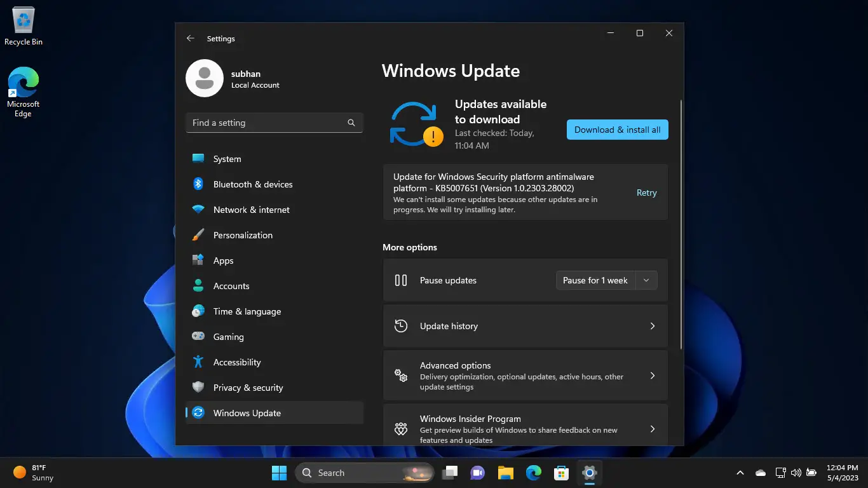The height and width of the screenshot is (488, 868).
Task: Click the taskbar Search box
Action: pyautogui.click(x=365, y=473)
